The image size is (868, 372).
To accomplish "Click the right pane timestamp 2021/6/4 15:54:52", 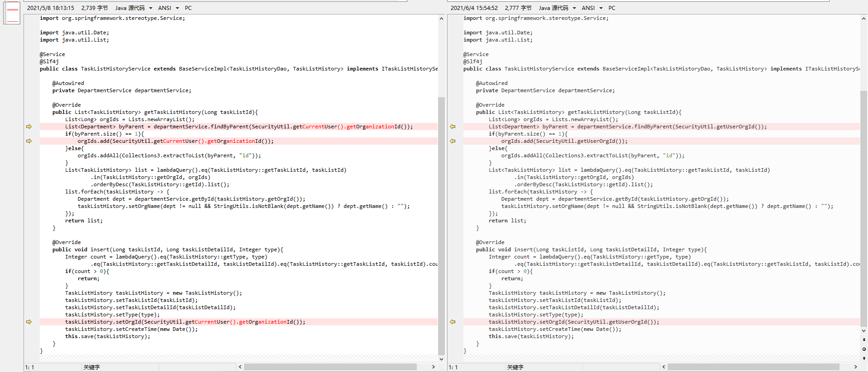I will 474,8.
